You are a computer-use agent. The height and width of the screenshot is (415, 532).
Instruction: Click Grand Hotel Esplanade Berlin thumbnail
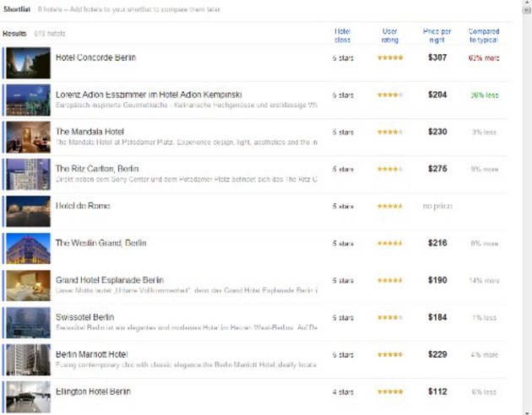pos(28,285)
